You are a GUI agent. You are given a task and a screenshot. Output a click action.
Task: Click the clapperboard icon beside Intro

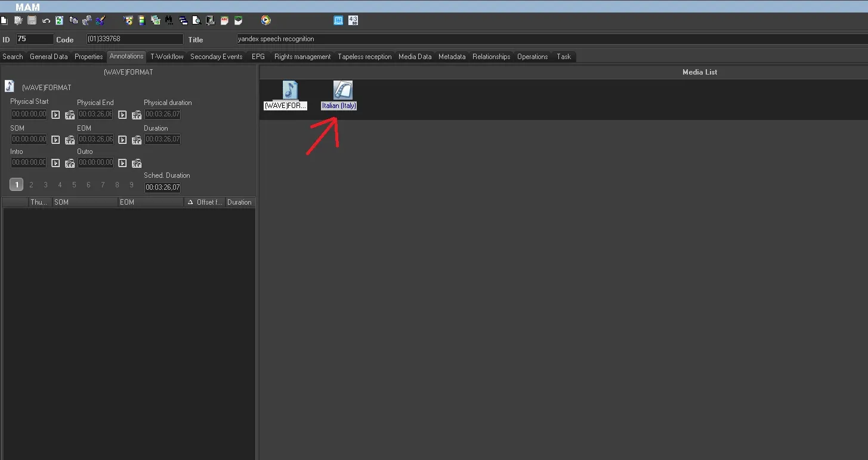pyautogui.click(x=70, y=163)
